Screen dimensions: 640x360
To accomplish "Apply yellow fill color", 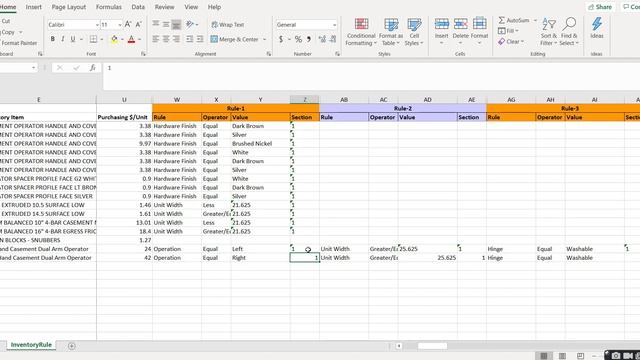I will 114,39.
